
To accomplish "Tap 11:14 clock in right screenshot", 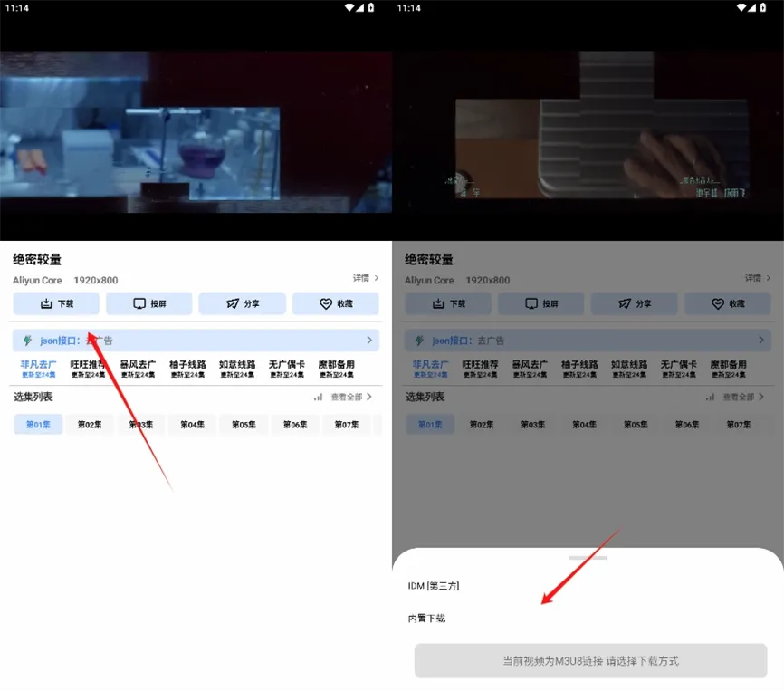I will (409, 8).
